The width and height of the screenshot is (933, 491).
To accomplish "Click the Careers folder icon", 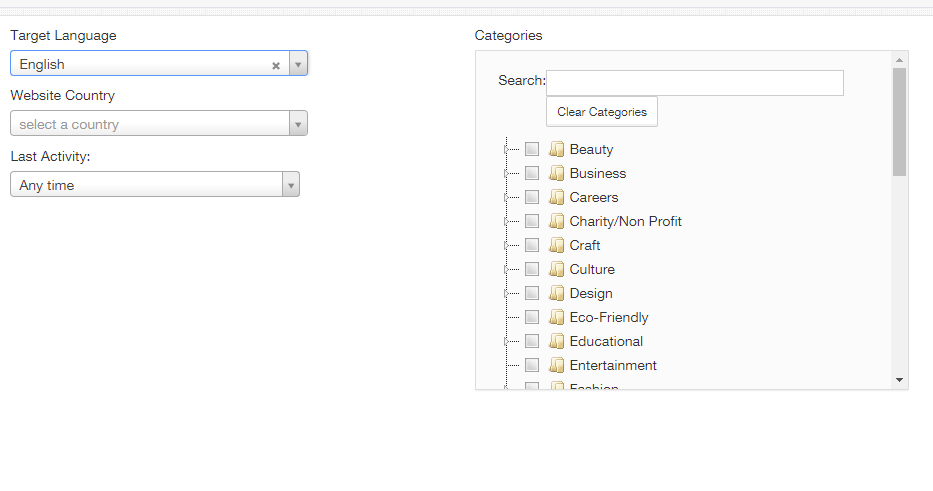I will [557, 197].
